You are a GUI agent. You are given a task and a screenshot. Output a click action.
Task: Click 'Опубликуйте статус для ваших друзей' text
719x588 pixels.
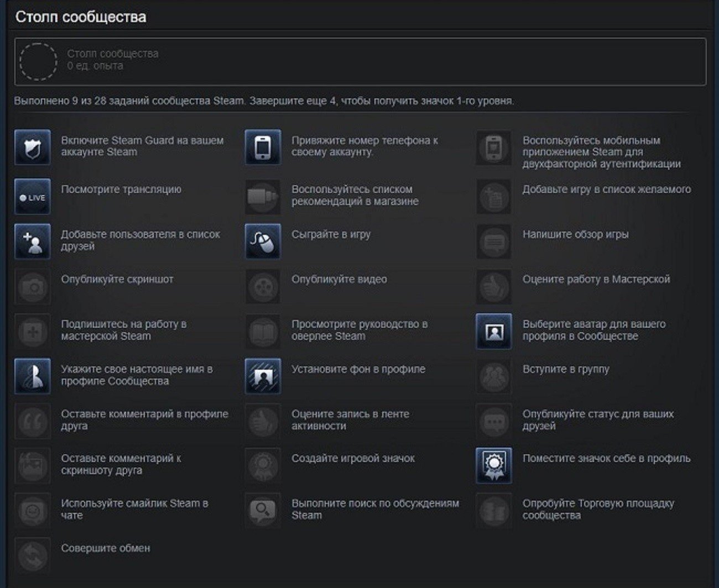pos(598,420)
